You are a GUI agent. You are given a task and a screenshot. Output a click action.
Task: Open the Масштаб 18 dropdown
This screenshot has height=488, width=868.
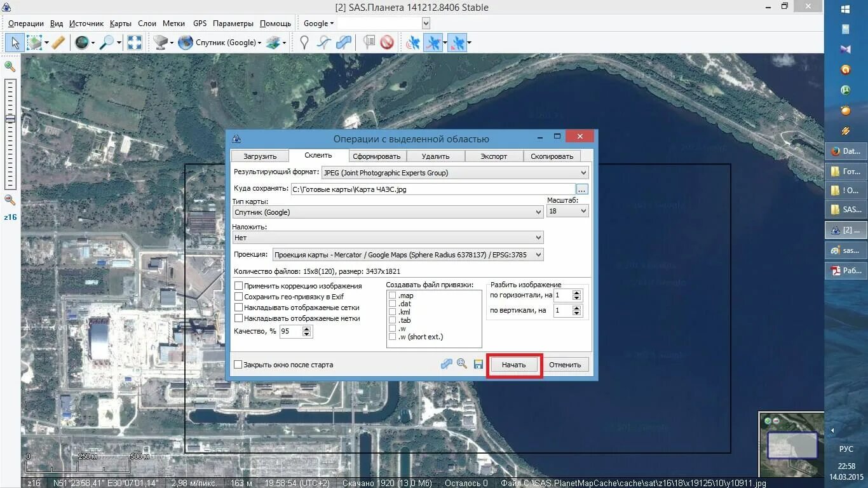pyautogui.click(x=567, y=211)
